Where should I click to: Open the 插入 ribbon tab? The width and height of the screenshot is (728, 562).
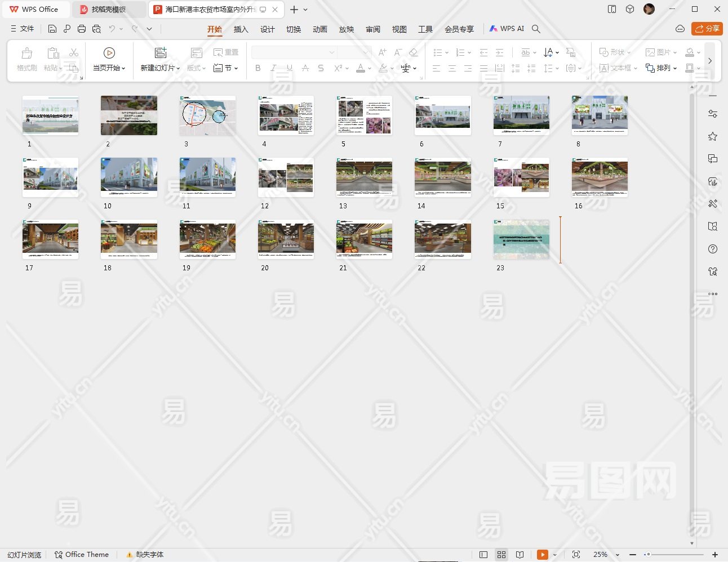[x=241, y=29]
